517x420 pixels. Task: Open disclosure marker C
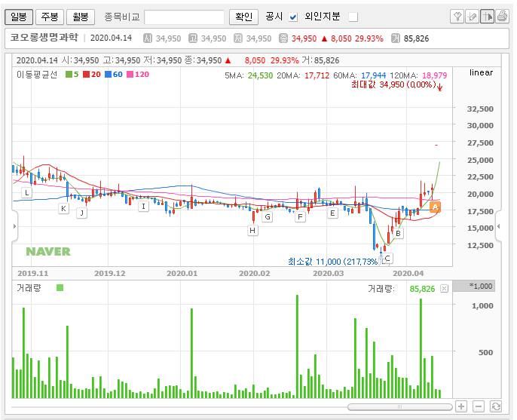coord(387,258)
